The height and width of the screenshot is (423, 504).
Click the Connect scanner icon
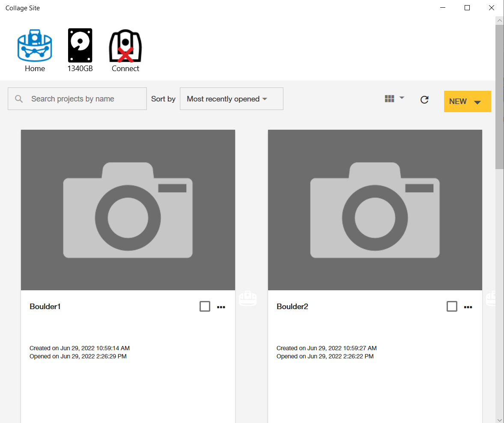click(x=125, y=46)
